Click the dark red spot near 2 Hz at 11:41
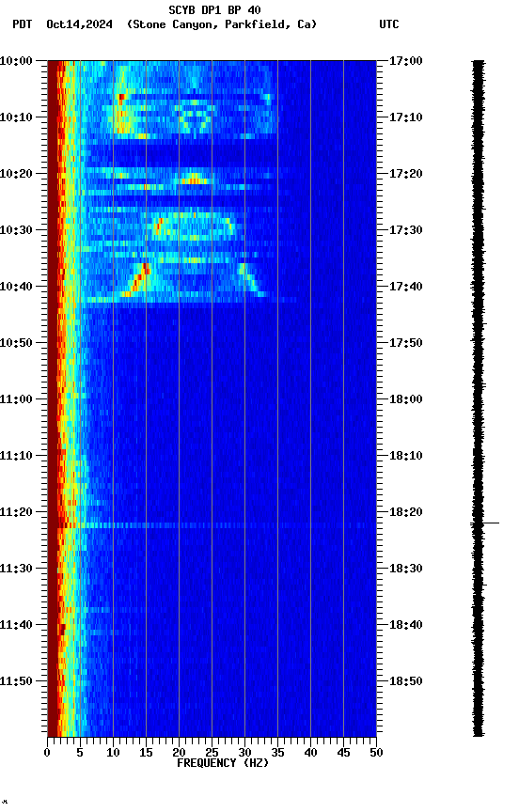 click(62, 629)
